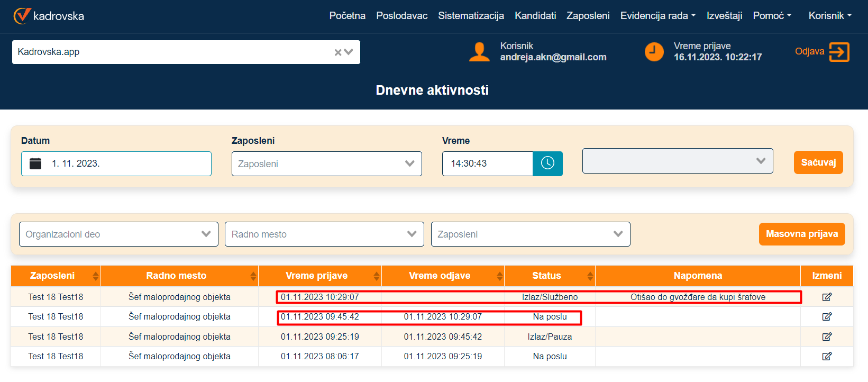Image resolution: width=868 pixels, height=382 pixels.
Task: Go to Izveštaji in the navigation
Action: click(724, 16)
